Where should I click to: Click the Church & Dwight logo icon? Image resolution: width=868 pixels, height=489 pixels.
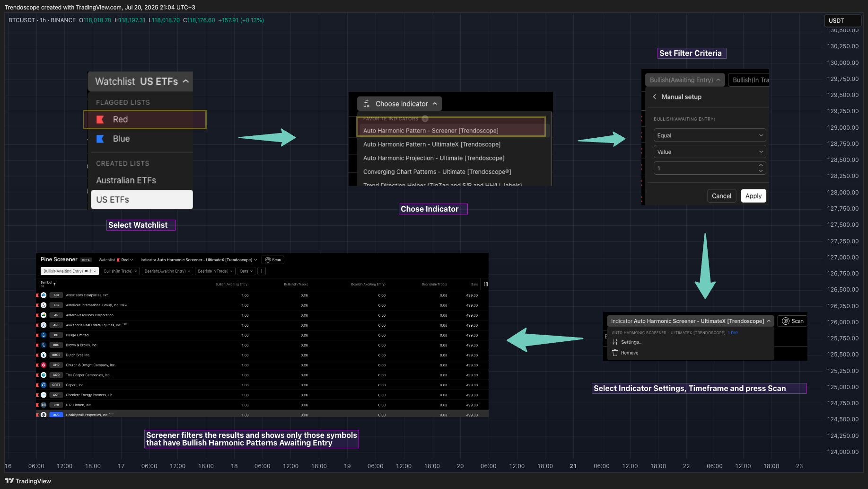(x=44, y=365)
